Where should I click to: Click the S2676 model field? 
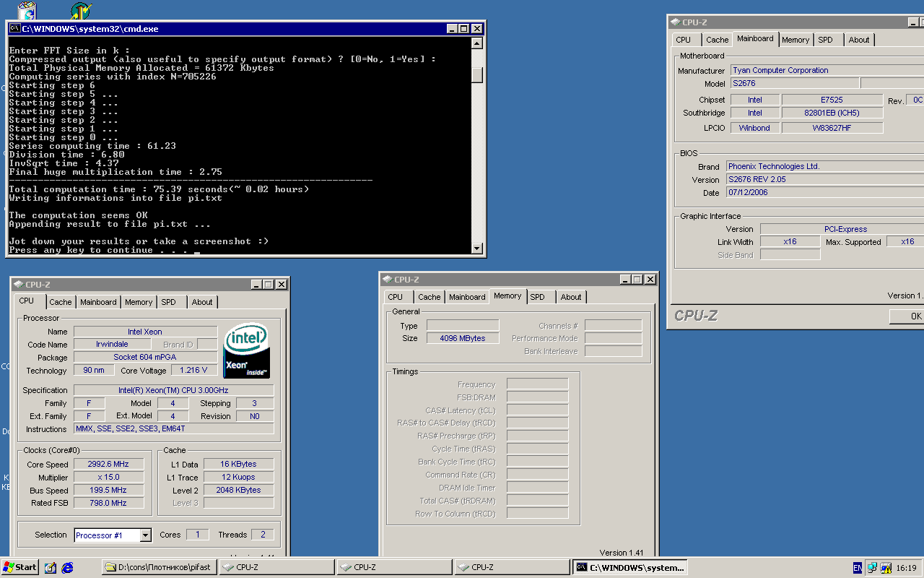coord(795,83)
